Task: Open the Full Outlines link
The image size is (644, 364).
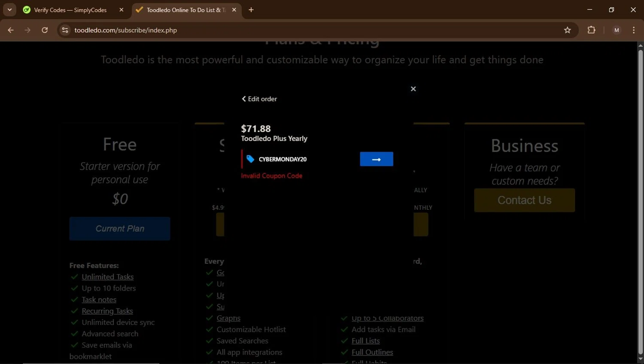Action: point(372,352)
